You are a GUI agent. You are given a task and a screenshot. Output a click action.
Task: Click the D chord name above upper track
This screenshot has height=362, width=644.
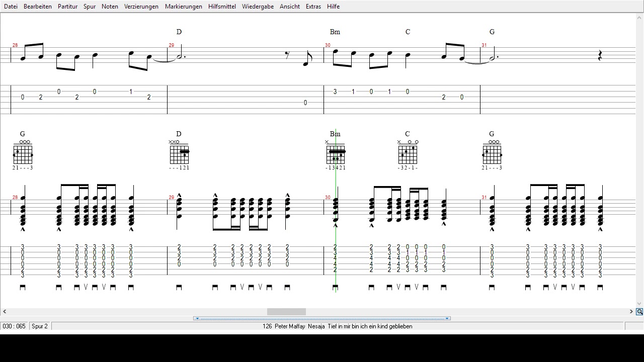179,32
